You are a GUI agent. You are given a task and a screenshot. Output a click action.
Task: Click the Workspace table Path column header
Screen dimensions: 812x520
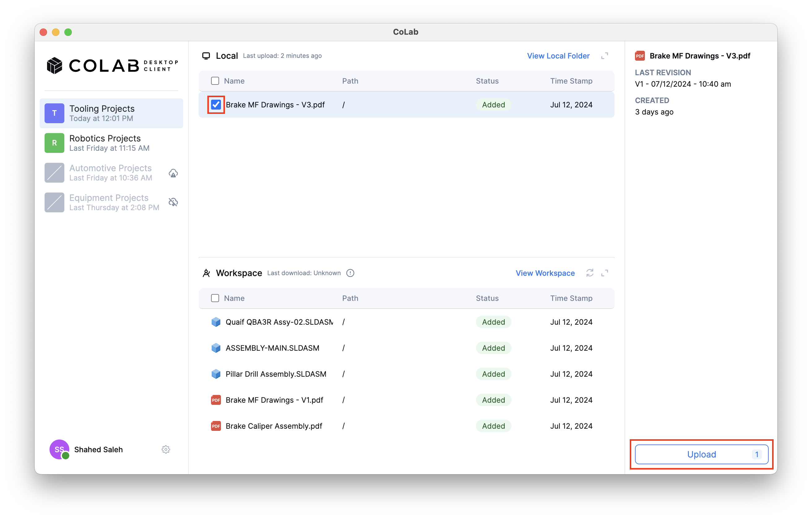(350, 298)
